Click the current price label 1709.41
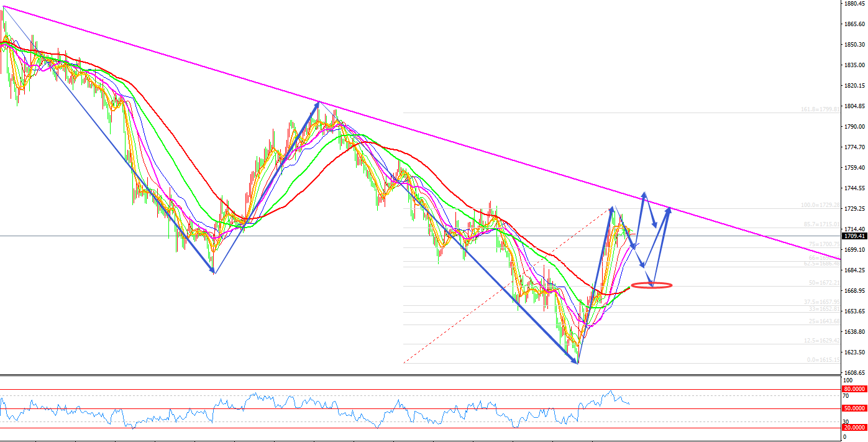Image resolution: width=868 pixels, height=442 pixels. pyautogui.click(x=854, y=236)
